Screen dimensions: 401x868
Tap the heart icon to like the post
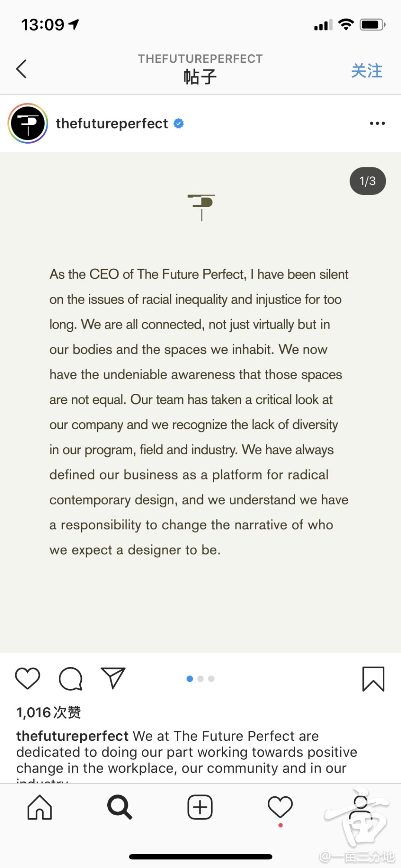coord(27,678)
